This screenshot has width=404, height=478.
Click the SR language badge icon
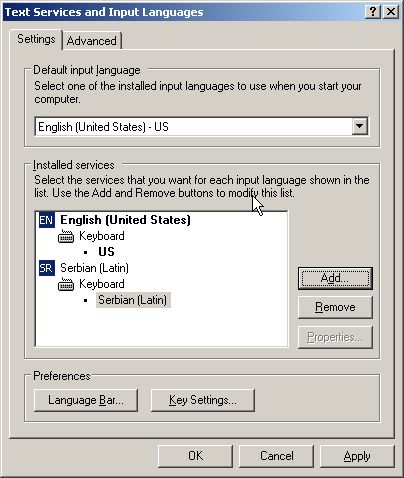click(x=46, y=268)
